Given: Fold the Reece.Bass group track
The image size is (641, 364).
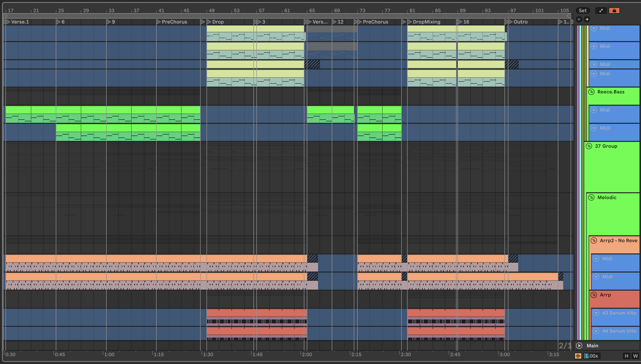Looking at the screenshot, I should [591, 92].
